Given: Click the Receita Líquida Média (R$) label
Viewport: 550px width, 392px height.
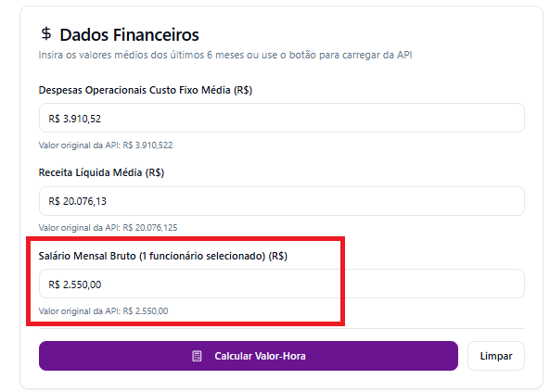Looking at the screenshot, I should (101, 172).
